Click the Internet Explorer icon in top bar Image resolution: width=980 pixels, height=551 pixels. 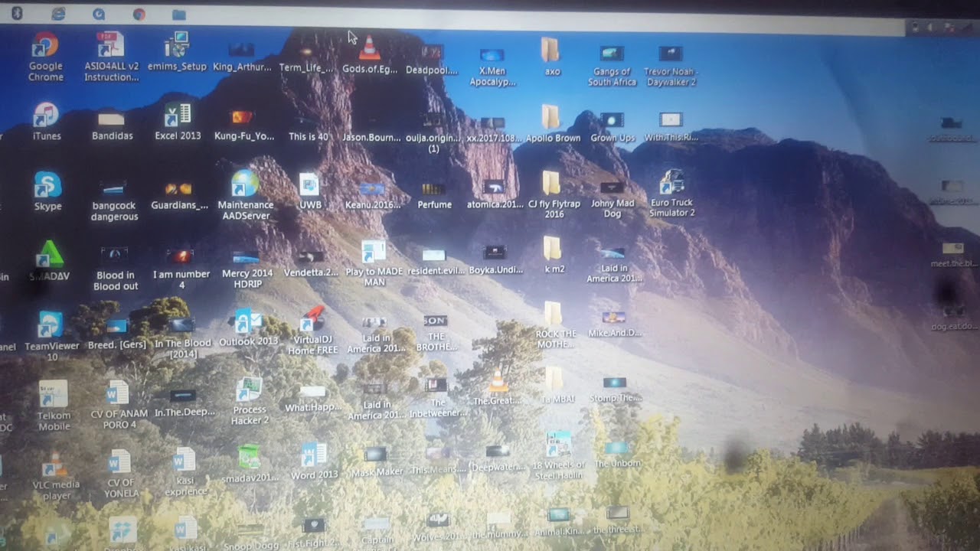(58, 14)
